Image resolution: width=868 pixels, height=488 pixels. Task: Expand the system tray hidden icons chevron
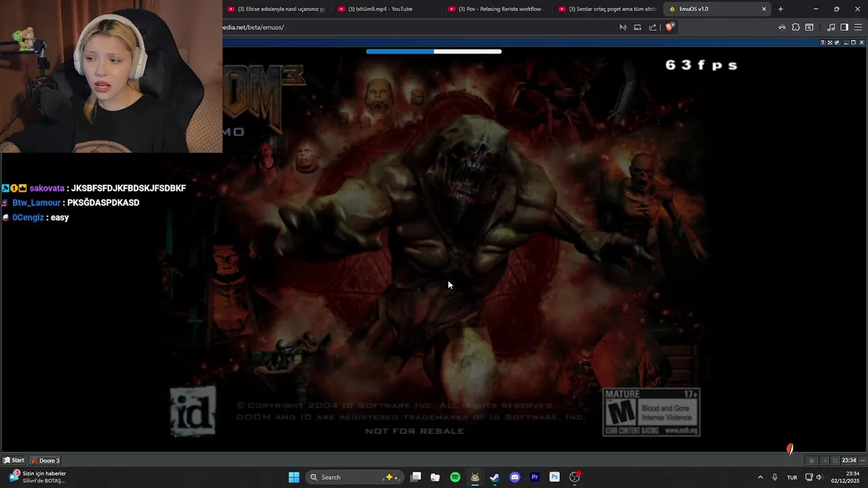(x=760, y=477)
